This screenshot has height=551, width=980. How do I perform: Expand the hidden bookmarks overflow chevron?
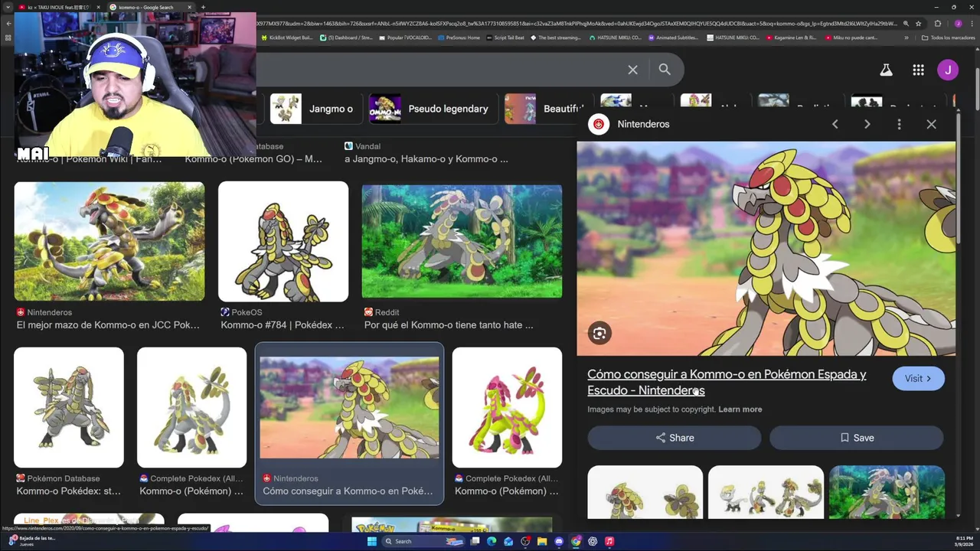[906, 37]
